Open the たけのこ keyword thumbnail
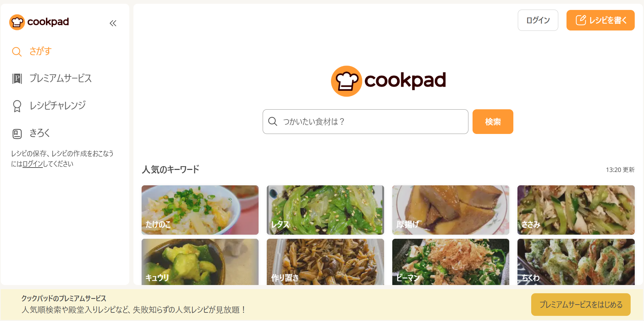The height and width of the screenshot is (321, 644). (200, 210)
